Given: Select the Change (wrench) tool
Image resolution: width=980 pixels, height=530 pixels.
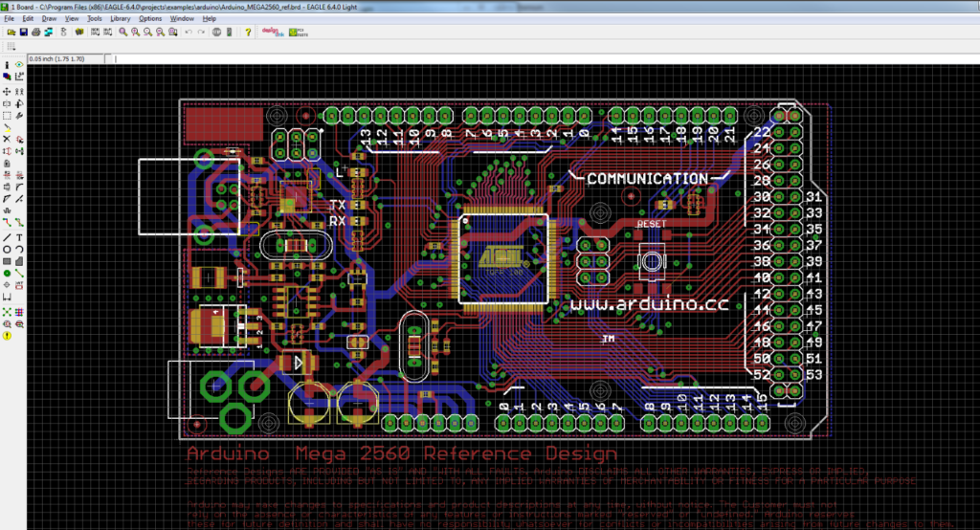Looking at the screenshot, I should (19, 116).
